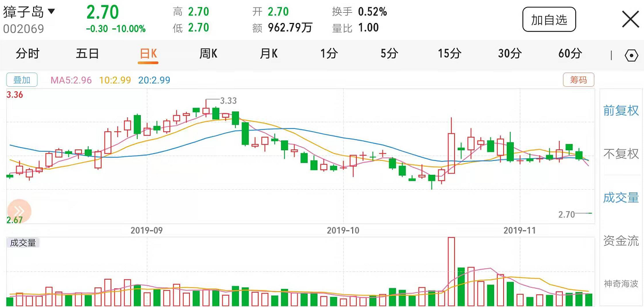Click the 2.67 lower price axis label
644x307 pixels.
[15, 220]
